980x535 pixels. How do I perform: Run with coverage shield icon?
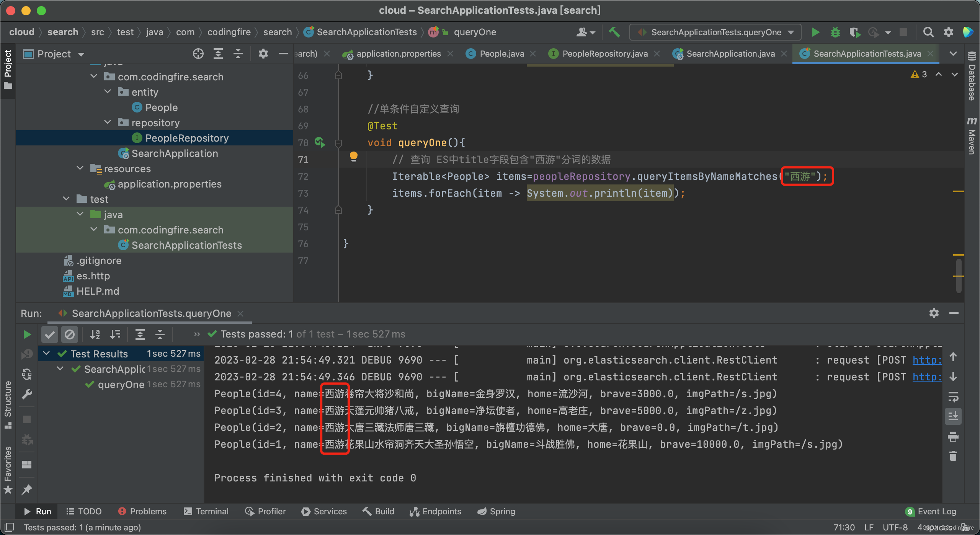[854, 32]
